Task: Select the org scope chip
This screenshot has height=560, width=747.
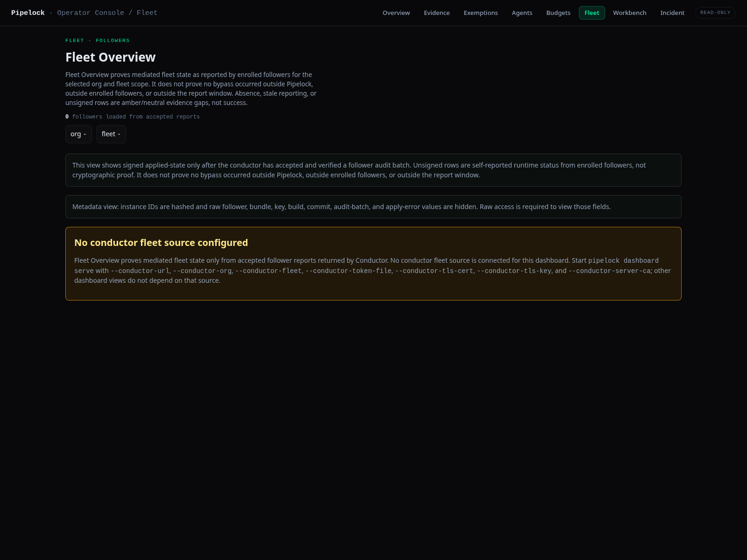Action: pyautogui.click(x=78, y=134)
